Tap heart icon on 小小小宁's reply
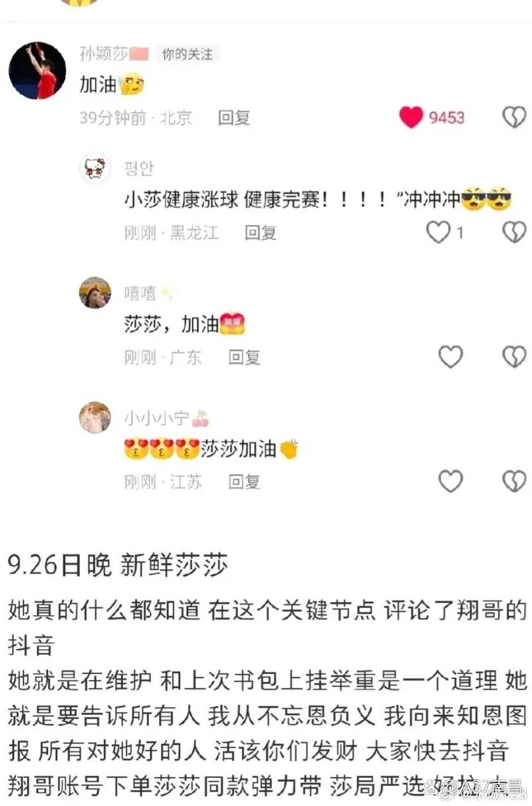This screenshot has width=532, height=806. [451, 481]
